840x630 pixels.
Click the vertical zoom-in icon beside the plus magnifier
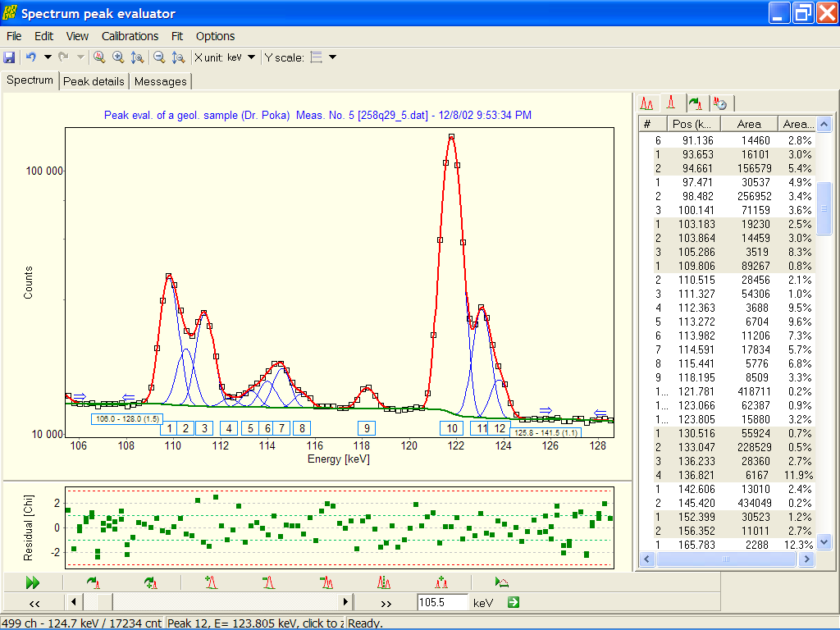point(137,57)
